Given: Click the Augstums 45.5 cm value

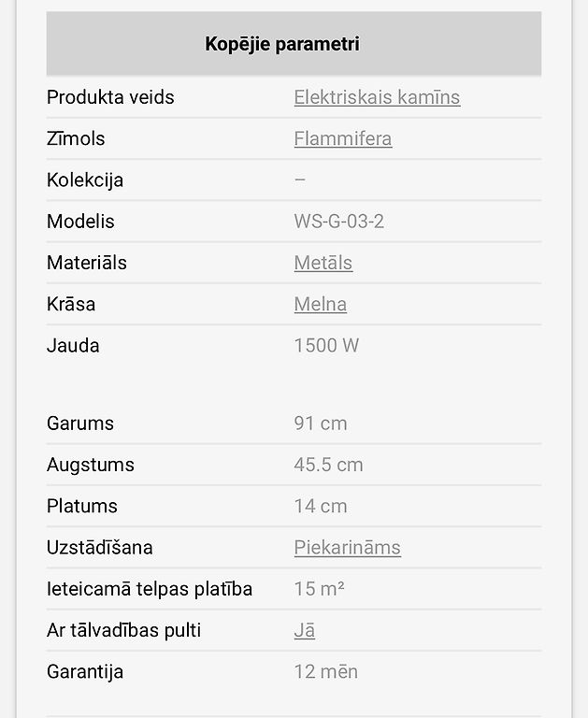Looking at the screenshot, I should click(328, 465).
